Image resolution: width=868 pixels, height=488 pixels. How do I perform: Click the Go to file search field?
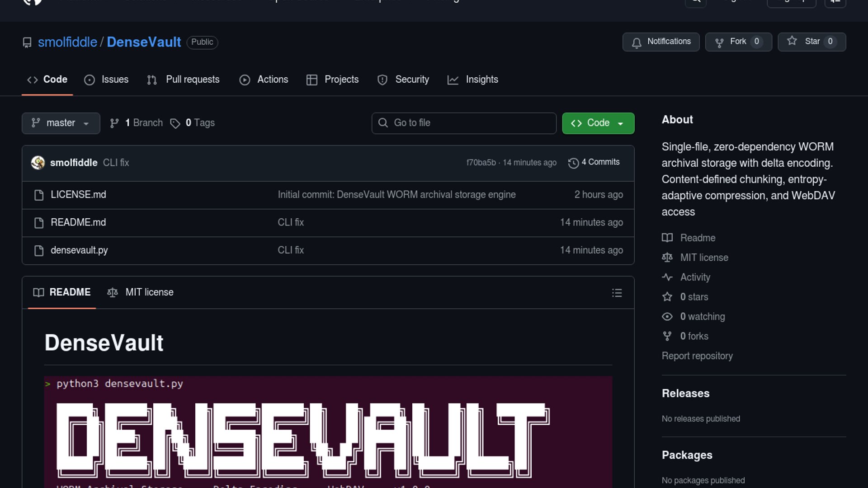tap(464, 123)
